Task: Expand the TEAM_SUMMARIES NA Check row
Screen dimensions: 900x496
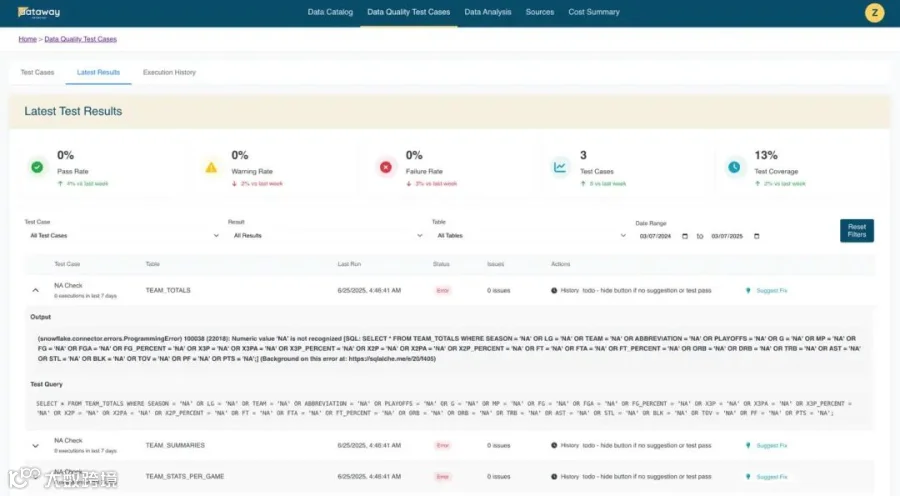Action: tap(36, 446)
